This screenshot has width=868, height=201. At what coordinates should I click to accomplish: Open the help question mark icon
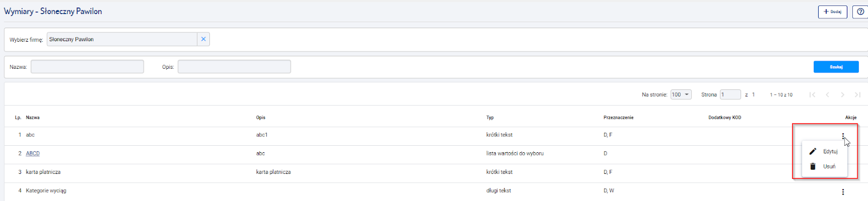click(x=860, y=11)
